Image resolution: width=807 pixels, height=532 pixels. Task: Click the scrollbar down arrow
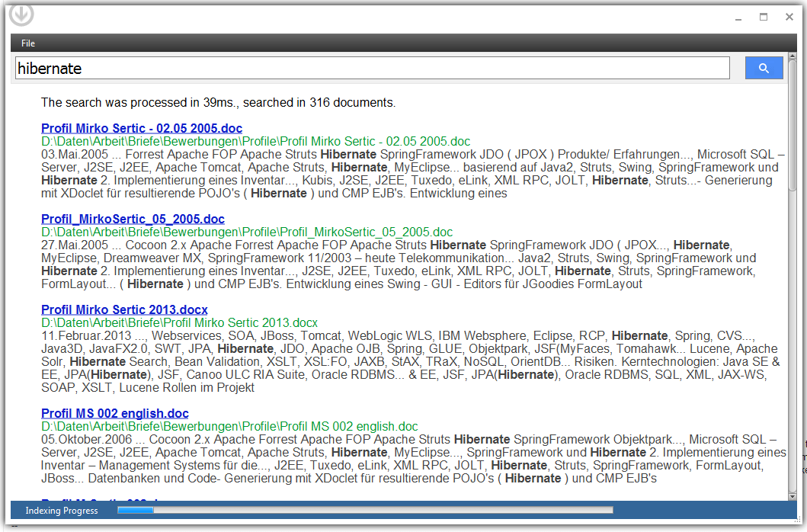pyautogui.click(x=793, y=496)
